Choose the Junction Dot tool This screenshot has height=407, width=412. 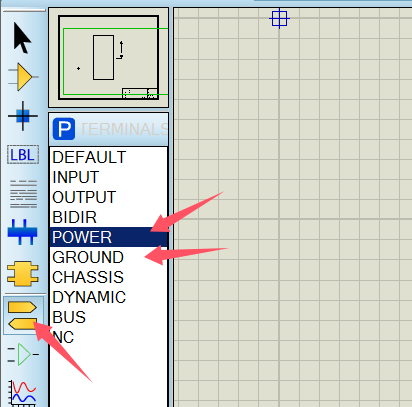(22, 116)
